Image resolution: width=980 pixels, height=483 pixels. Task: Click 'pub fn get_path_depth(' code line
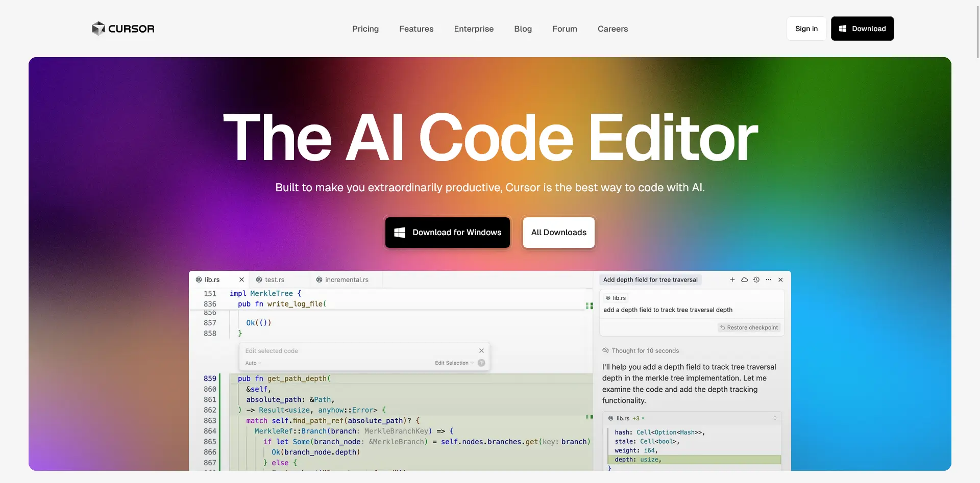[284, 378]
